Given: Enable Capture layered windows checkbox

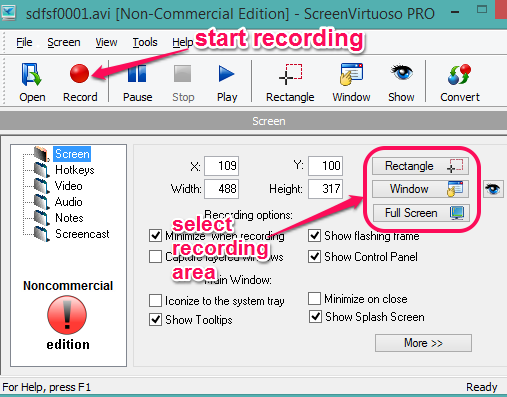Looking at the screenshot, I should click(155, 257).
